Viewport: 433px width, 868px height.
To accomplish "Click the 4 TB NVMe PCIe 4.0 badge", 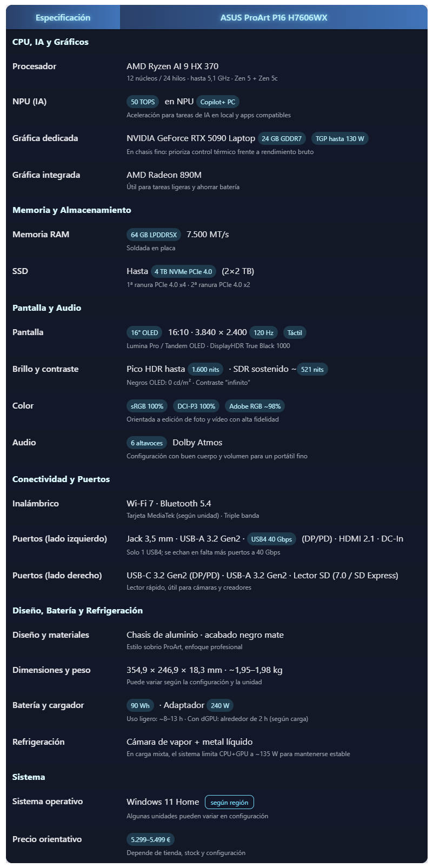I will [x=183, y=271].
